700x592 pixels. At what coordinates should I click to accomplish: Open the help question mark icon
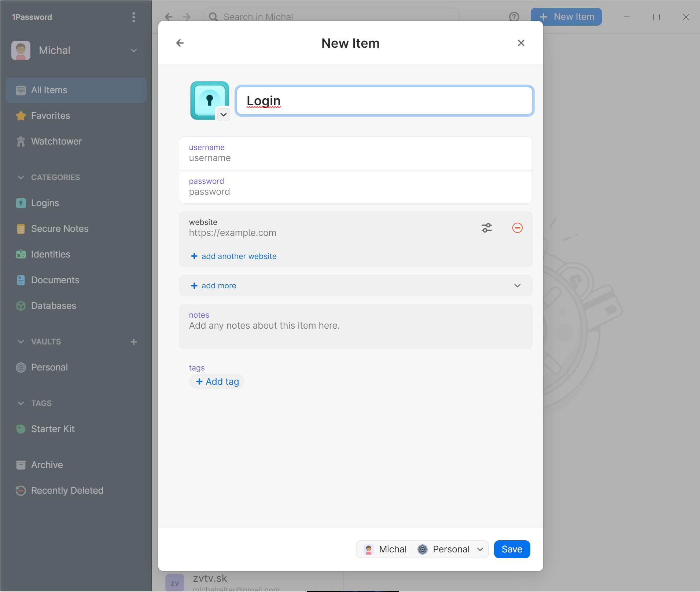tap(514, 17)
